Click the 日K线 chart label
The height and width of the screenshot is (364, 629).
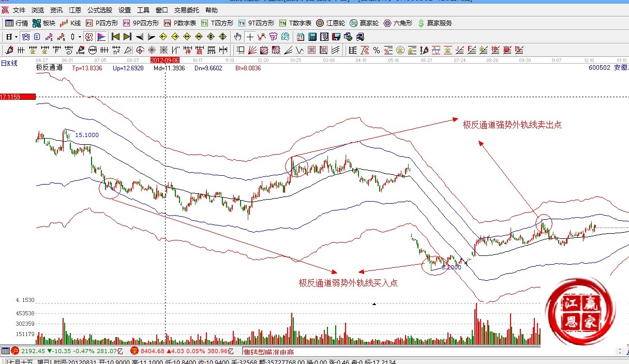point(9,63)
